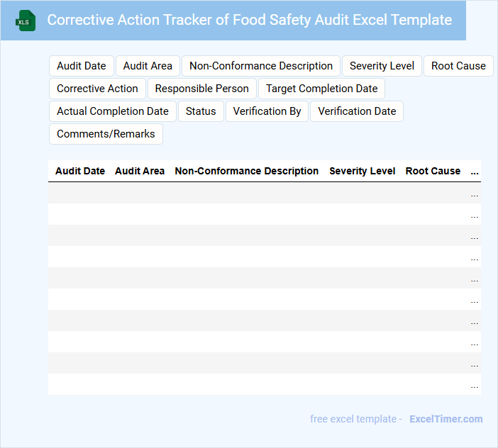This screenshot has width=498, height=448.
Task: Choose the Severity Level tag
Action: (x=382, y=66)
